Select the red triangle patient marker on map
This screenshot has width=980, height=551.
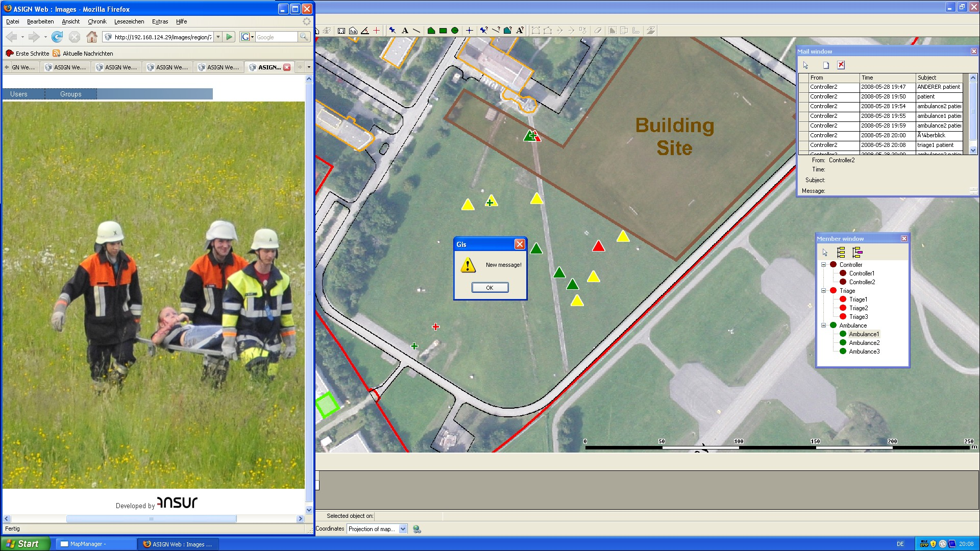point(598,247)
